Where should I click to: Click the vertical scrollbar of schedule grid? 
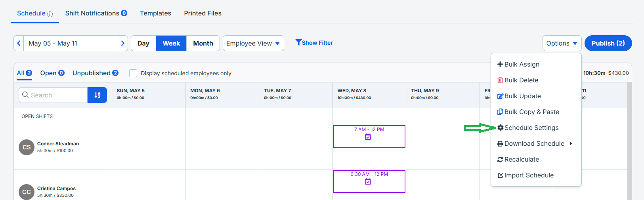629,141
